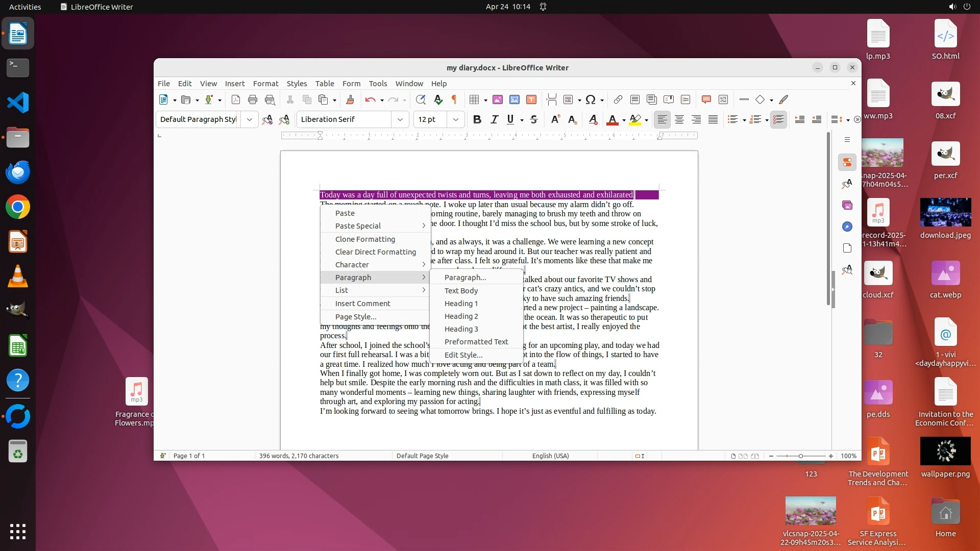Screen dimensions: 980x551
Task: Choose Heading 2 from the Paragraph submenu
Action: point(461,316)
